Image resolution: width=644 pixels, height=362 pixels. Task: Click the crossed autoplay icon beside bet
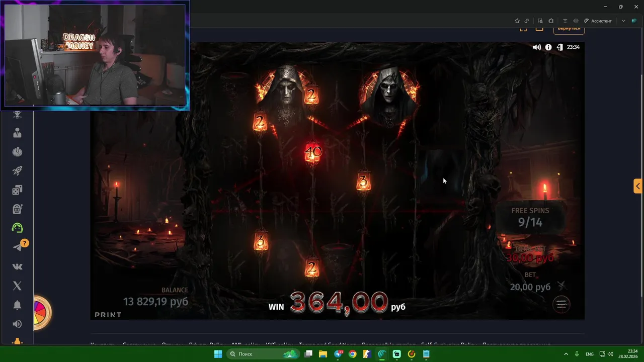coord(562,286)
